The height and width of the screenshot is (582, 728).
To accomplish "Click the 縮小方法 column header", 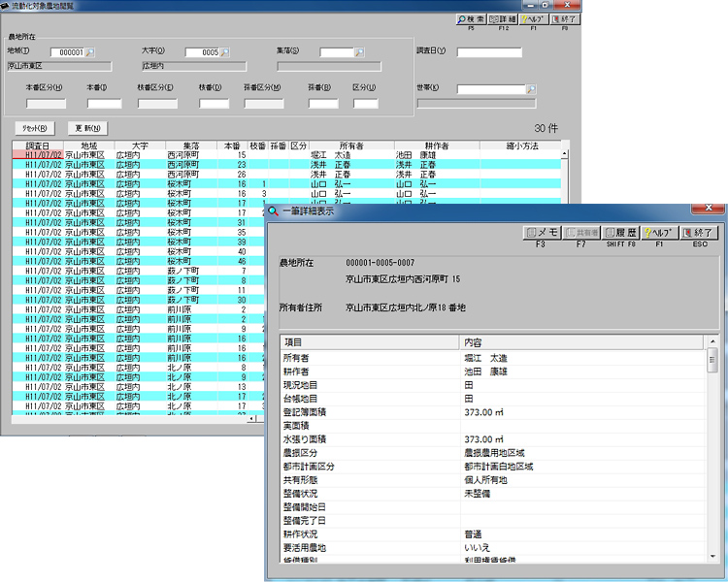I will tap(522, 145).
